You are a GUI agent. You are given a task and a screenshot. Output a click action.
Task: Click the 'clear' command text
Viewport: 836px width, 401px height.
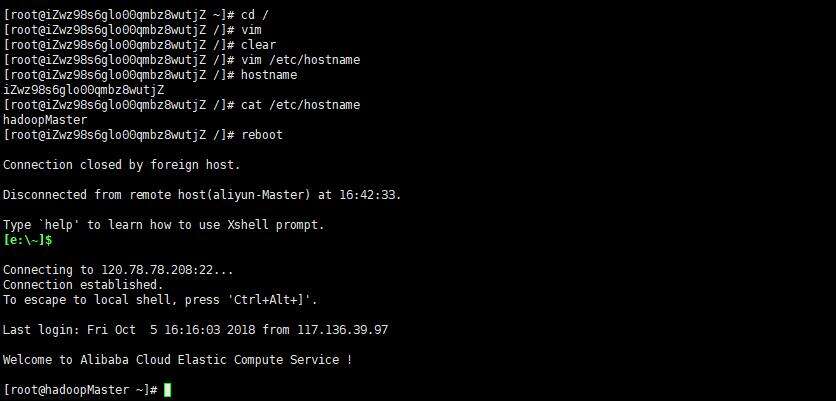coord(255,45)
